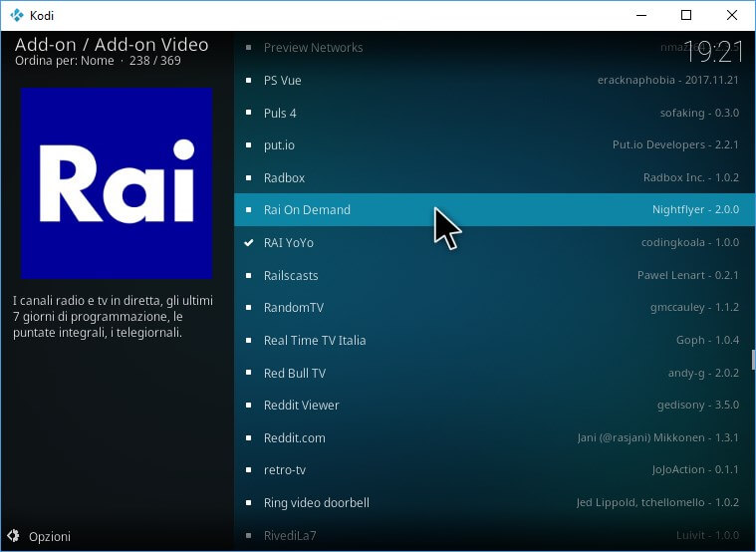The height and width of the screenshot is (552, 756).
Task: Click the Radbox Inc. - 1.0.2 text
Action: click(691, 177)
